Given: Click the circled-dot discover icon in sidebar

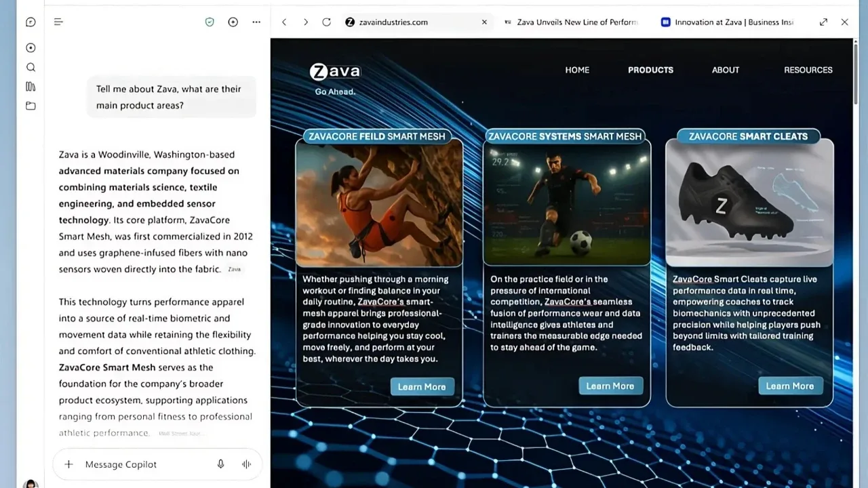Looking at the screenshot, I should [31, 48].
